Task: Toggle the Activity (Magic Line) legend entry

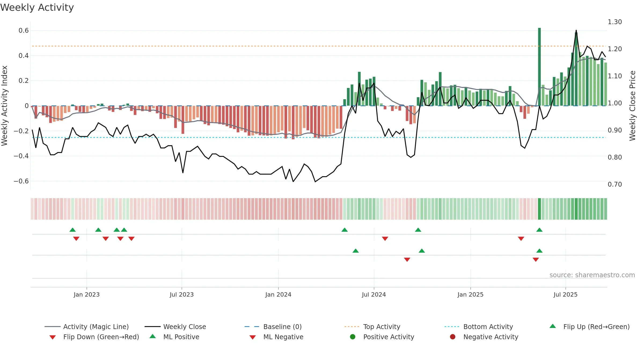Action: point(87,327)
